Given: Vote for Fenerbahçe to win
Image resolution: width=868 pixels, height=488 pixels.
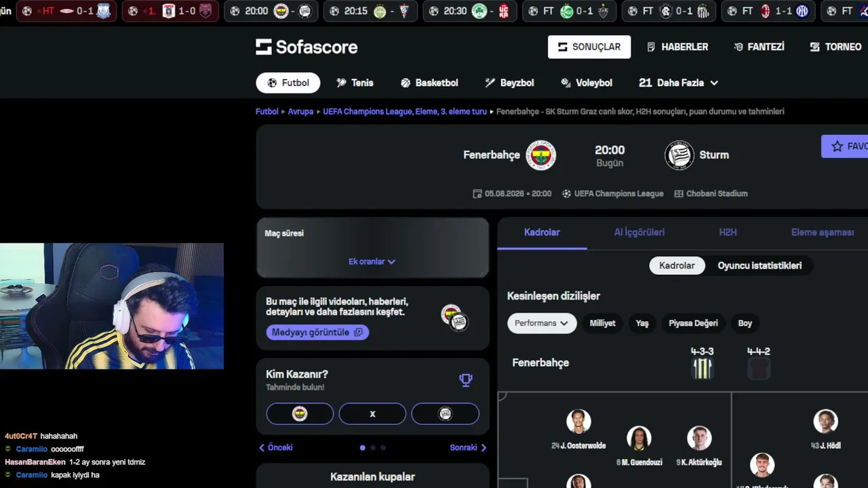Looking at the screenshot, I should tap(300, 413).
